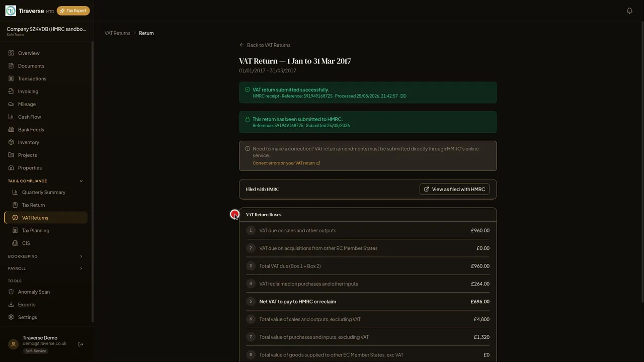Click the Overview sidebar icon
Image resolution: width=644 pixels, height=362 pixels.
(11, 53)
